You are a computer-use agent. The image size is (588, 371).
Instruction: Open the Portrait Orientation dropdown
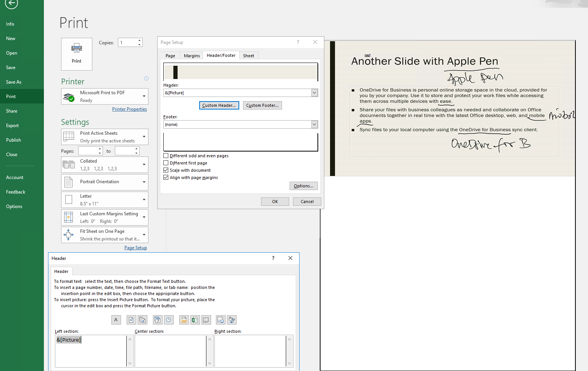[105, 182]
